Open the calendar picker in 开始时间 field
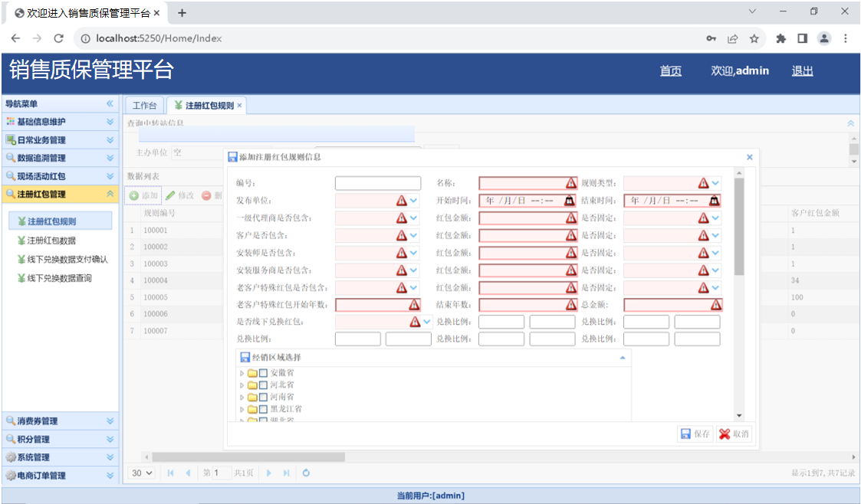This screenshot has width=861, height=504. [x=570, y=201]
